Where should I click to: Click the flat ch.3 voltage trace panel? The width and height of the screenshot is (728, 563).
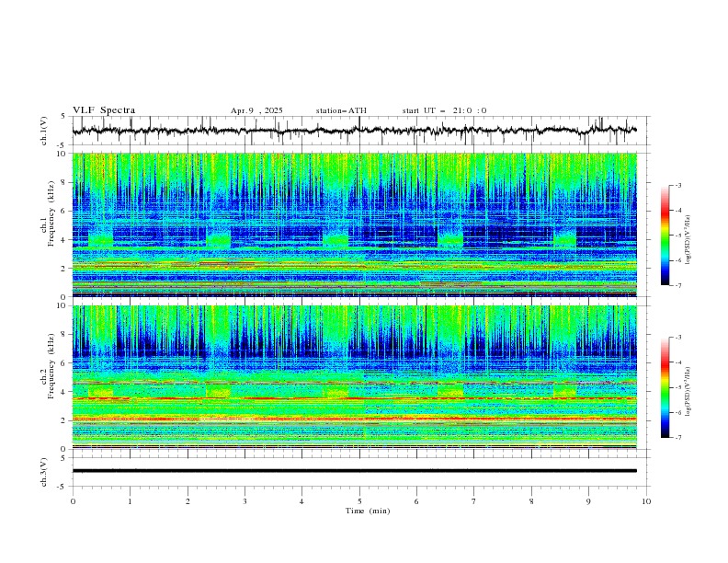coord(361,472)
